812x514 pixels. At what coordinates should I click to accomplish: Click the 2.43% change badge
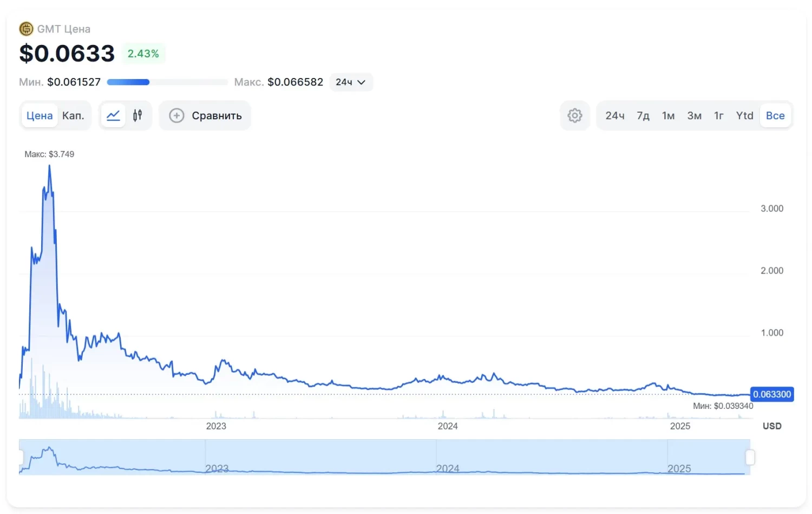143,54
